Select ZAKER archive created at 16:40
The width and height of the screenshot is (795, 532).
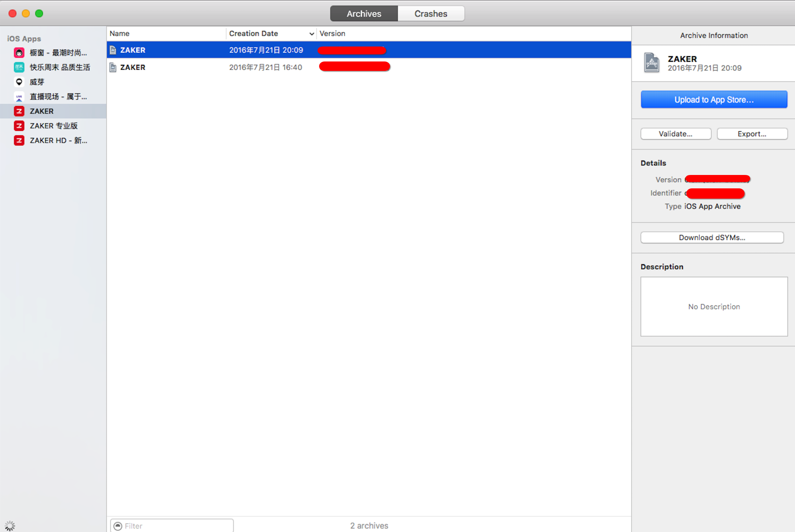coord(369,67)
